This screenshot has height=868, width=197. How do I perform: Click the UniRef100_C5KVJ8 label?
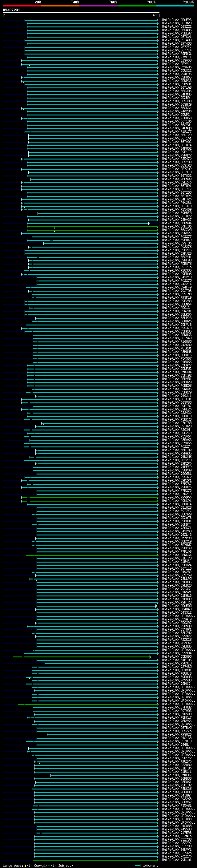[x=176, y=325]
